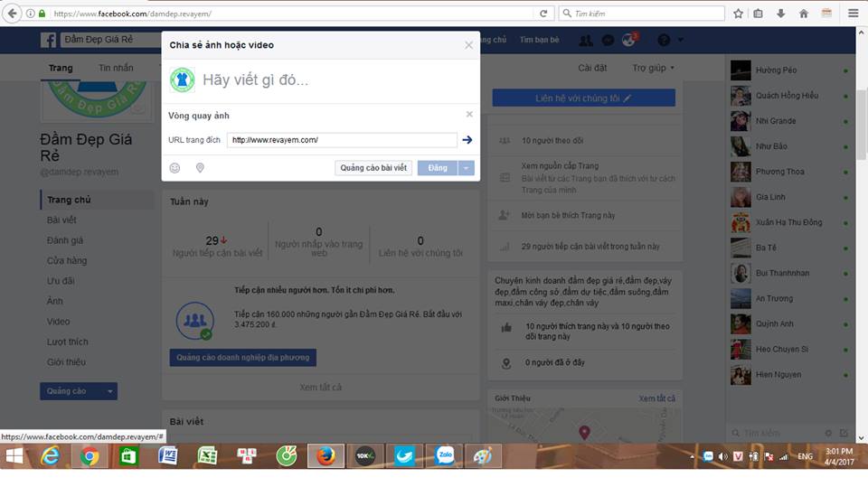This screenshot has height=487, width=868.
Task: Click the Facebook logo icon
Action: pyautogui.click(x=48, y=40)
